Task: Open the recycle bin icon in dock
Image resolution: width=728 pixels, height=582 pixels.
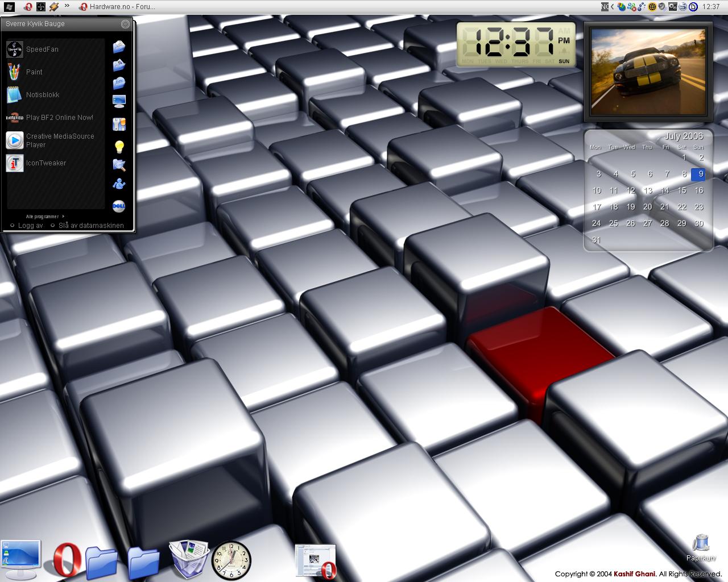Action: coord(189,559)
